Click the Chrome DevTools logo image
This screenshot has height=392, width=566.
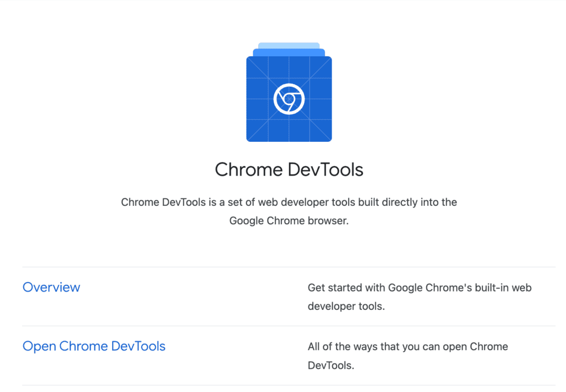(289, 92)
